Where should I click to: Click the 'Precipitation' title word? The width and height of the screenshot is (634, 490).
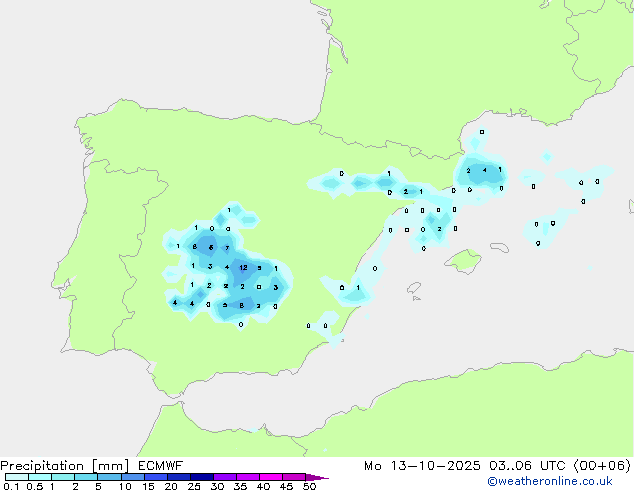(x=42, y=466)
